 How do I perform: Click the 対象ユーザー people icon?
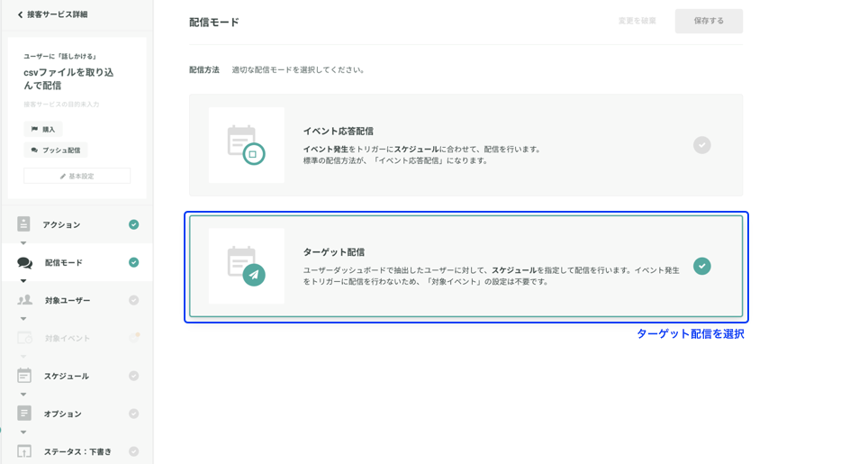click(x=24, y=300)
